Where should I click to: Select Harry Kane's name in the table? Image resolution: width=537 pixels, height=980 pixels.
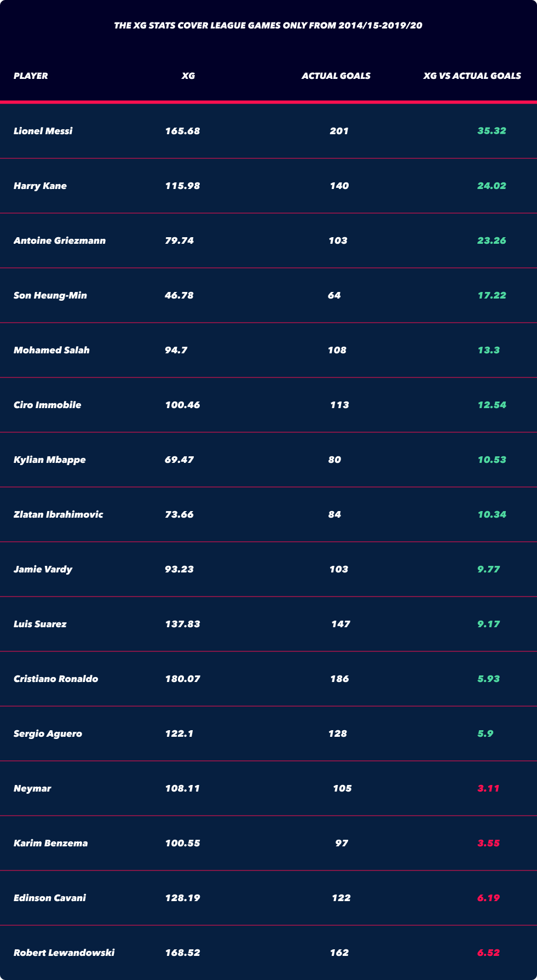pos(40,186)
